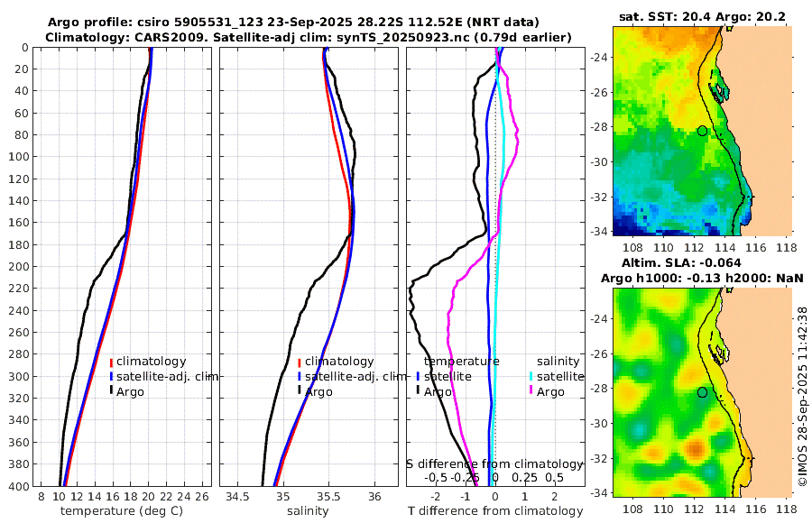Screen dimensions: 812x523
Task: Click Argo h1000 -0.13 heading text
Action: (660, 279)
